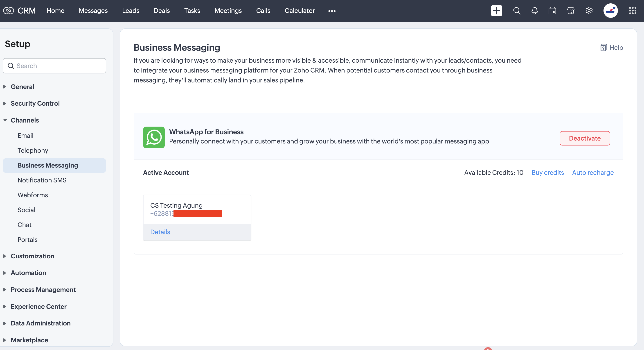Screen dimensions: 644x350
Task: Open Auto recharge settings link
Action: click(593, 172)
